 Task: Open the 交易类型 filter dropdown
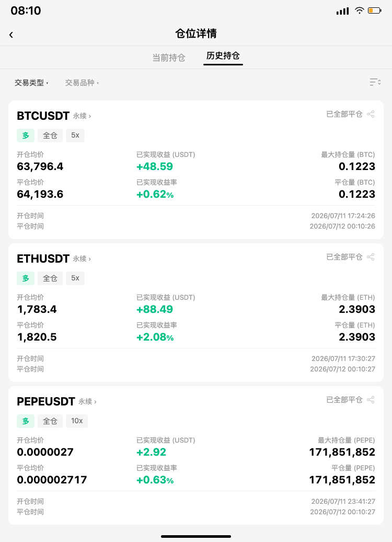coord(31,83)
